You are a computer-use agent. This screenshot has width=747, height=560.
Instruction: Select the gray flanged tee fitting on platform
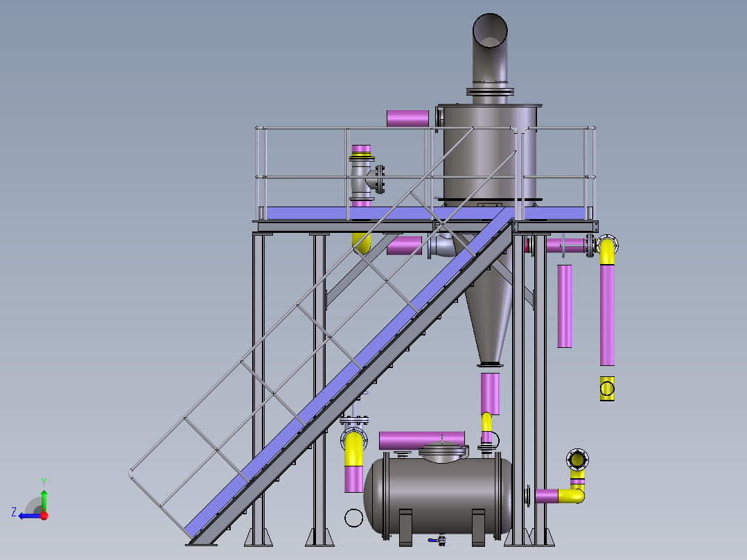(366, 179)
